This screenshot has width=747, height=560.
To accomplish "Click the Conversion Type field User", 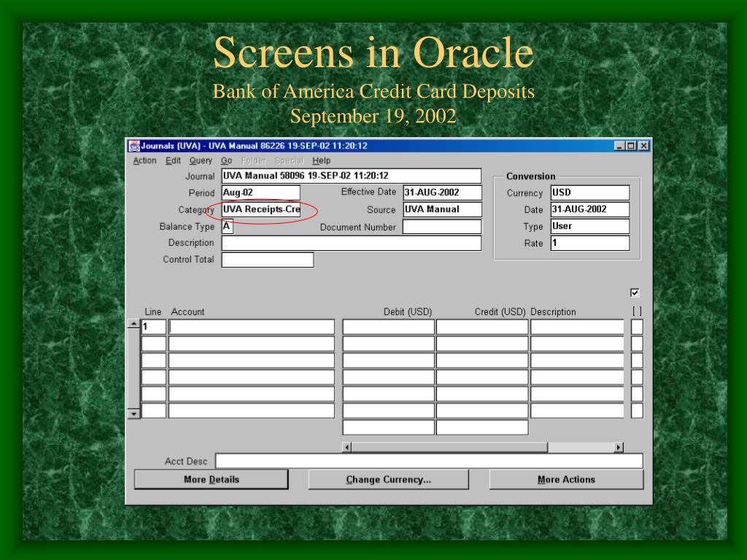I will click(589, 226).
